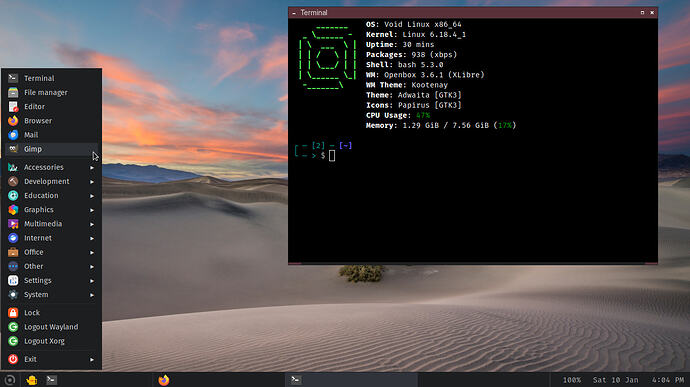Screen dimensions: 690x387
Task: Open the Multimedia submenu
Action: [x=51, y=224]
